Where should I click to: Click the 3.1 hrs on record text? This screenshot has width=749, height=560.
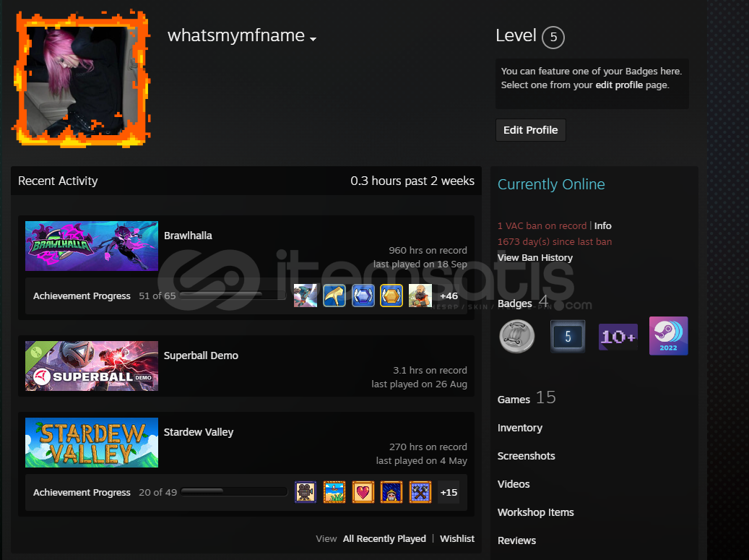(430, 370)
